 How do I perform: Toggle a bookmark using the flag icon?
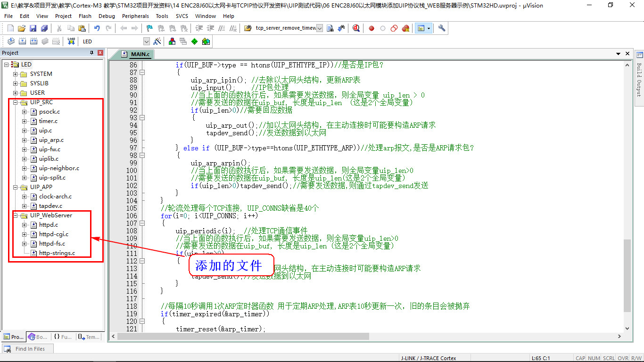[x=149, y=28]
